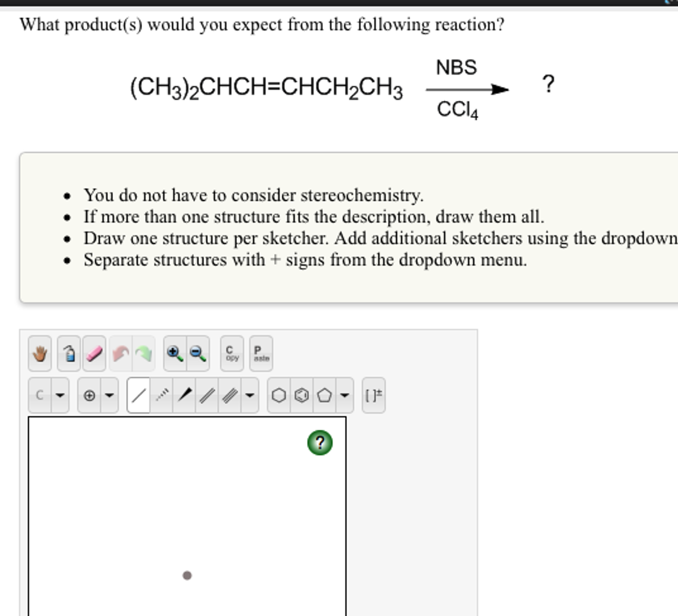Redo the last drawing action
The image size is (678, 616).
click(144, 353)
